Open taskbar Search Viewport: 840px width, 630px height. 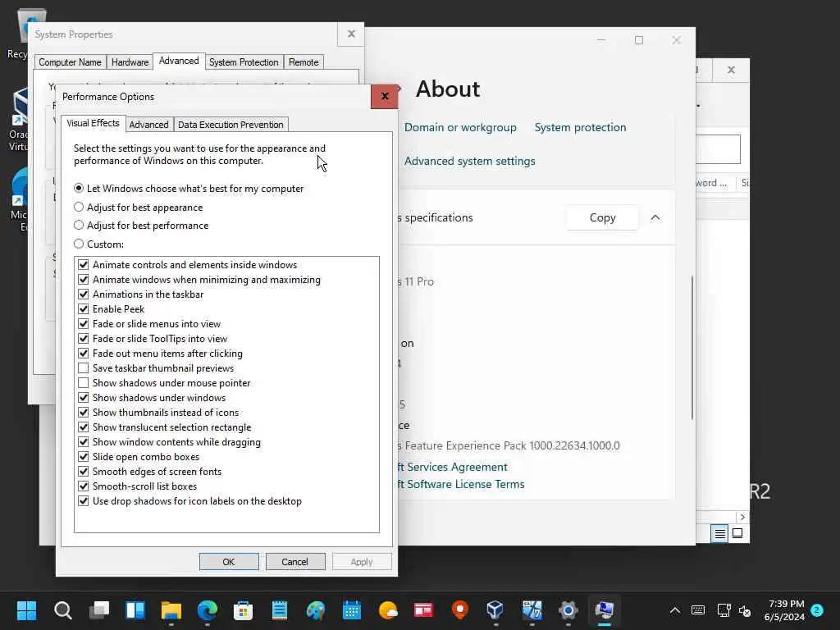pos(62,610)
